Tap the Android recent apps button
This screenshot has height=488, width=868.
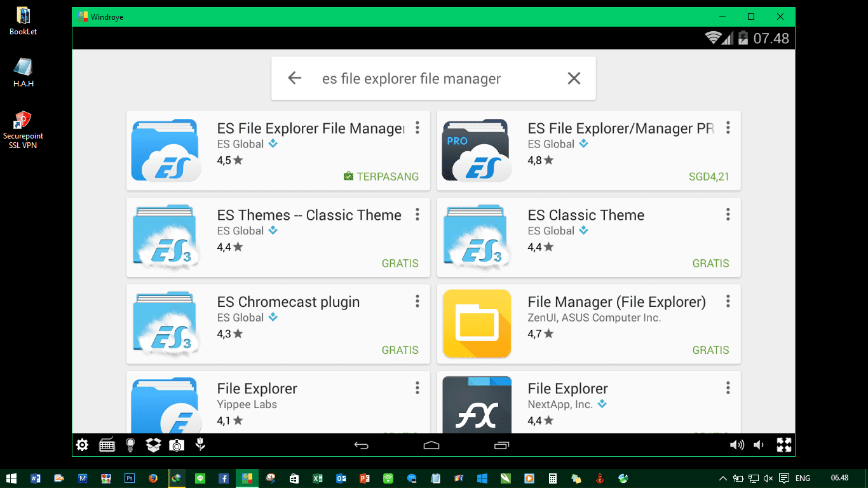[x=501, y=445]
